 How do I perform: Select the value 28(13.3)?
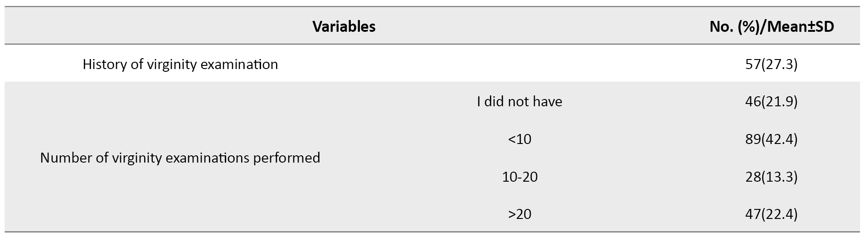[771, 177]
